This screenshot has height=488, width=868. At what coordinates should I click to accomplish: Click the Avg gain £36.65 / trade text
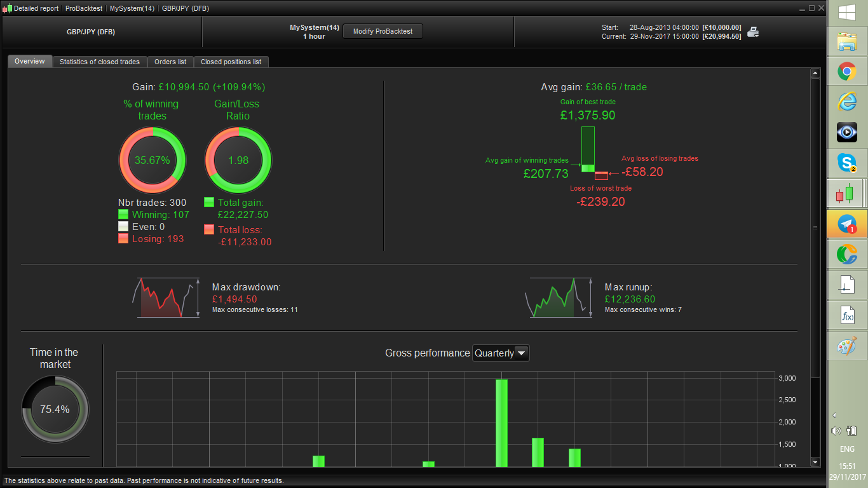593,87
